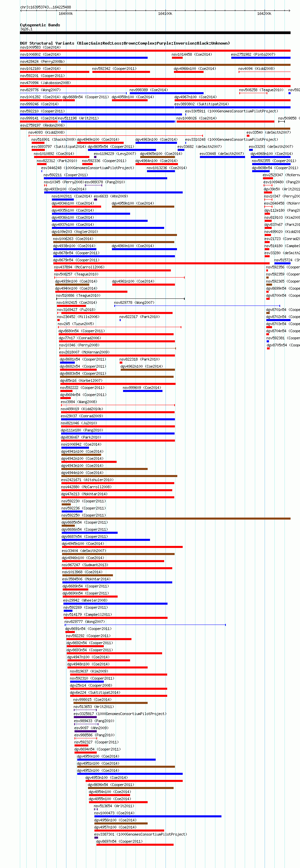Open esv33682 (deSmith2007) label
This screenshot has width=300, height=868.
[x=200, y=147]
